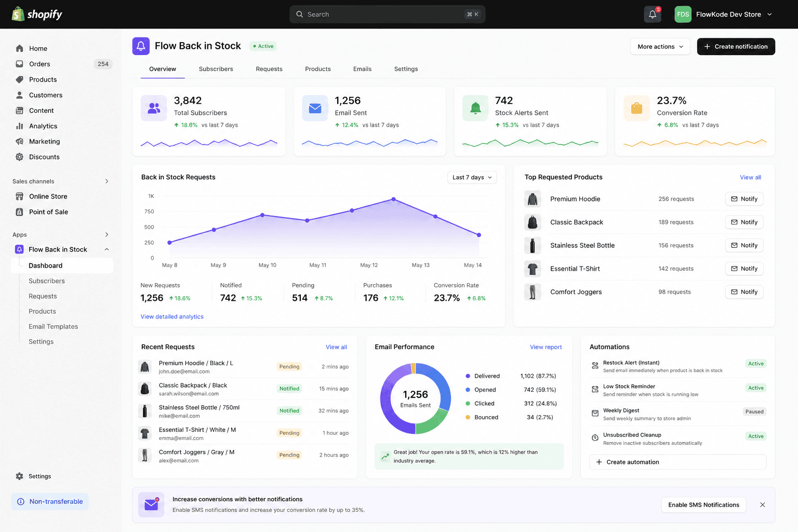This screenshot has width=798, height=532.
Task: Click the Online Store icon
Action: click(20, 196)
